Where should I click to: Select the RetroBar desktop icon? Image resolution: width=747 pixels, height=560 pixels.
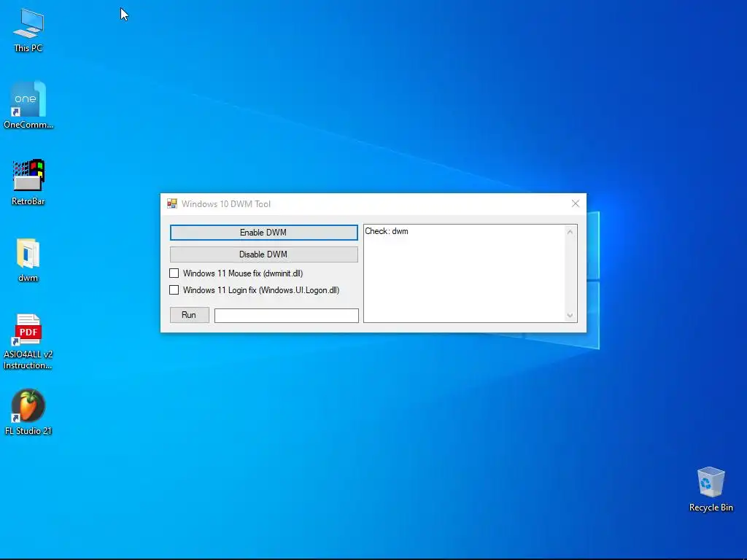click(x=28, y=182)
